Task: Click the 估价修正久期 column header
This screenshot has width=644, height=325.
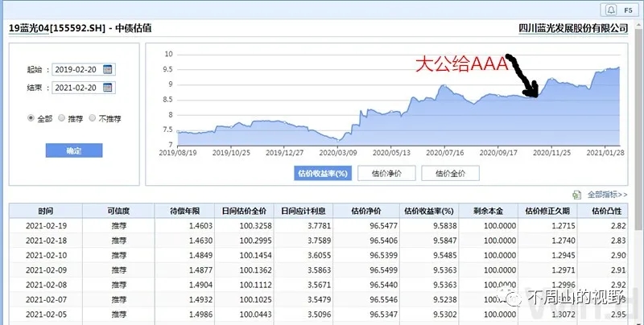Action: pos(547,211)
